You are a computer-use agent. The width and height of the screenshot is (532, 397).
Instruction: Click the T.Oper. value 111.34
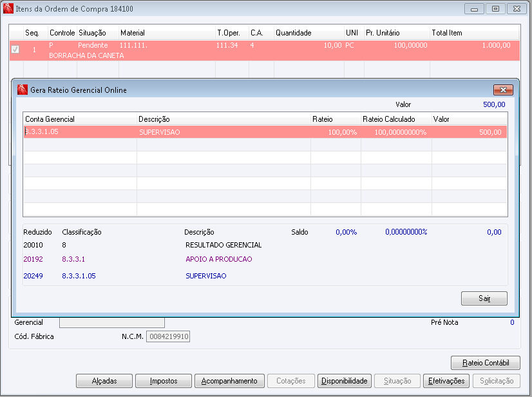227,45
